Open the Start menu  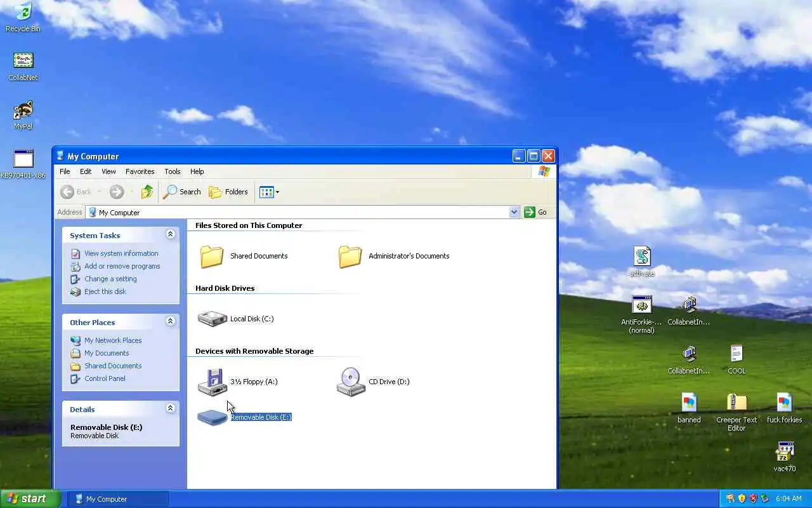click(30, 498)
